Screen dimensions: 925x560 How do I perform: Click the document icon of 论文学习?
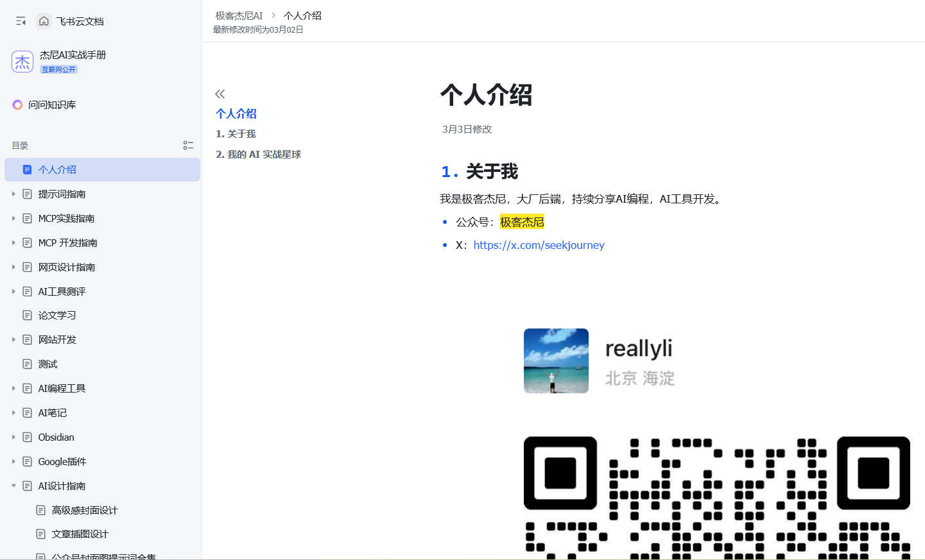27,315
